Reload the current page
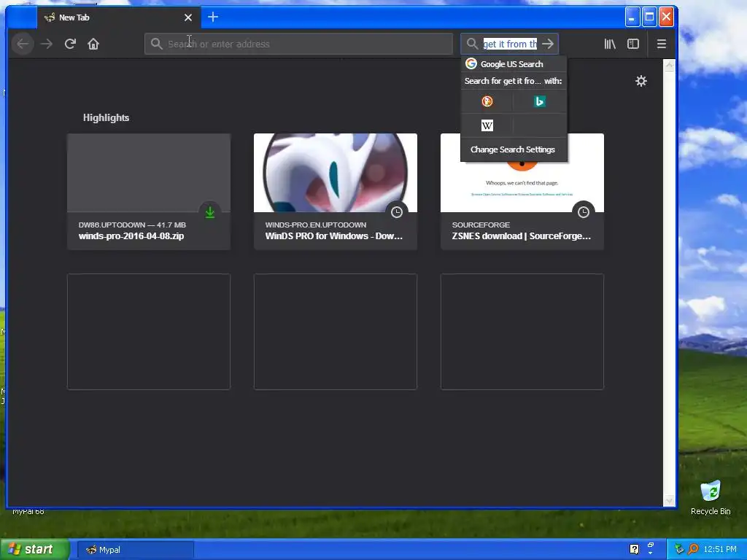The height and width of the screenshot is (560, 747). [70, 44]
